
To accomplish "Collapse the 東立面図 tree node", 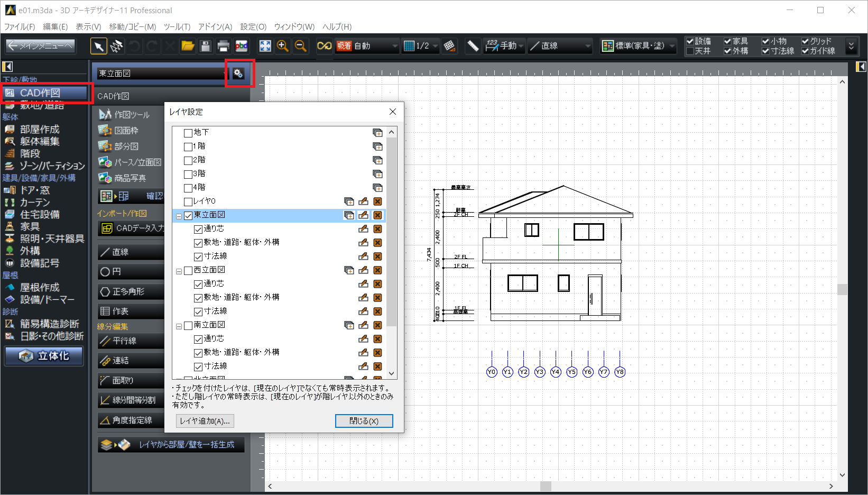I will [179, 216].
